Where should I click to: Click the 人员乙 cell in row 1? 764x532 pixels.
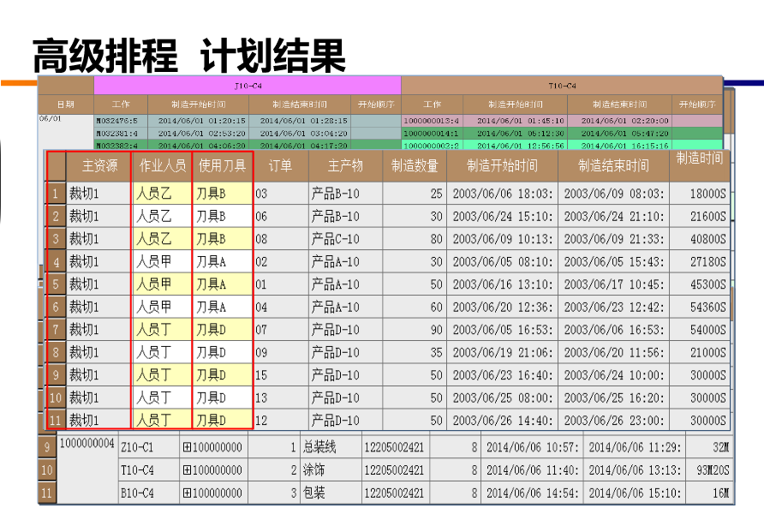(x=162, y=194)
